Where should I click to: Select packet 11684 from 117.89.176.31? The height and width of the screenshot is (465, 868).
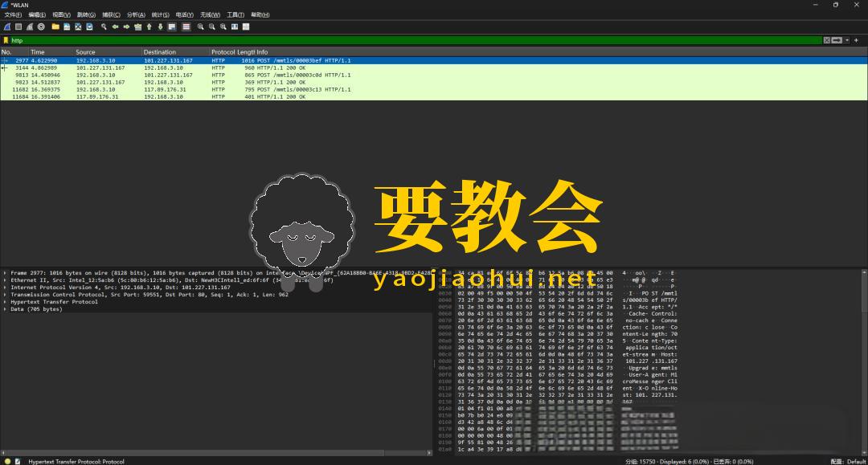pyautogui.click(x=433, y=96)
